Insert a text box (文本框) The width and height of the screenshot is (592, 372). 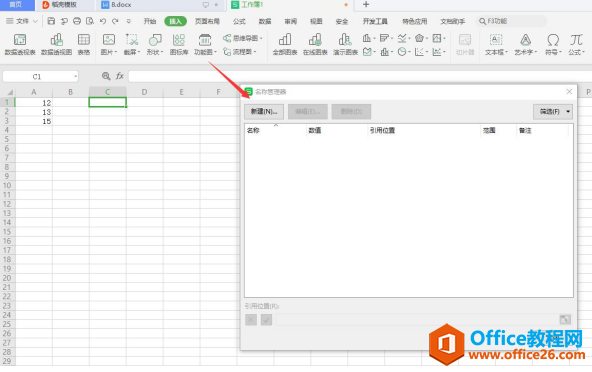point(496,45)
